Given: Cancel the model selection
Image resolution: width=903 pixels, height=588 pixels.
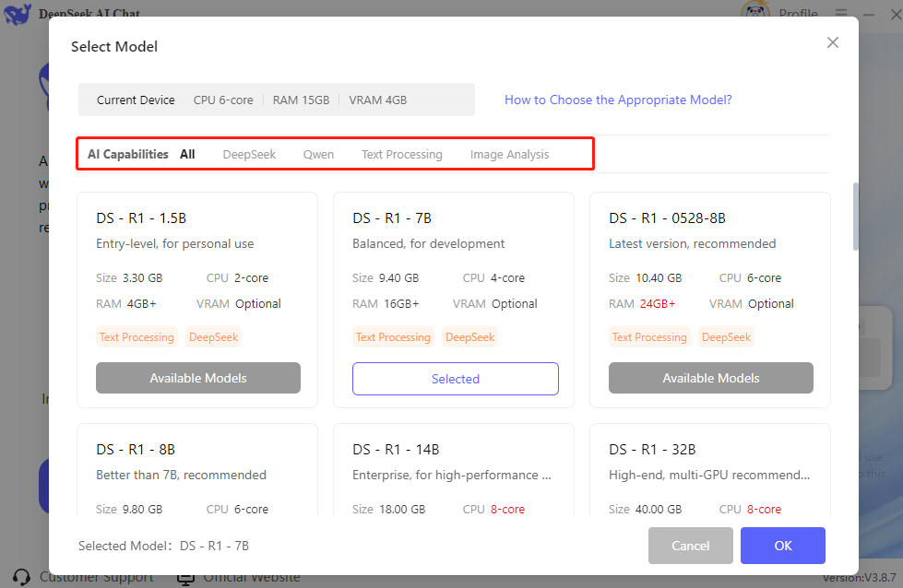Looking at the screenshot, I should click(x=691, y=546).
